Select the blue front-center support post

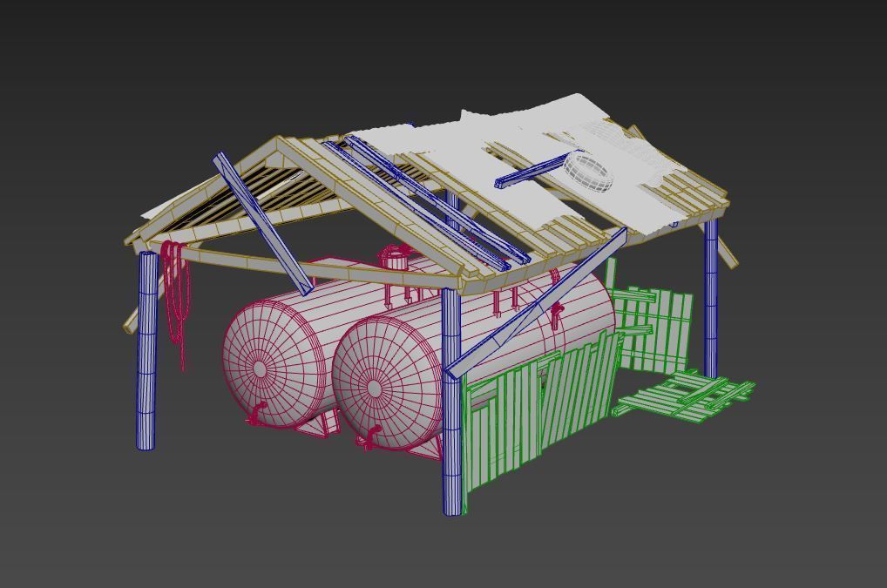(451, 402)
